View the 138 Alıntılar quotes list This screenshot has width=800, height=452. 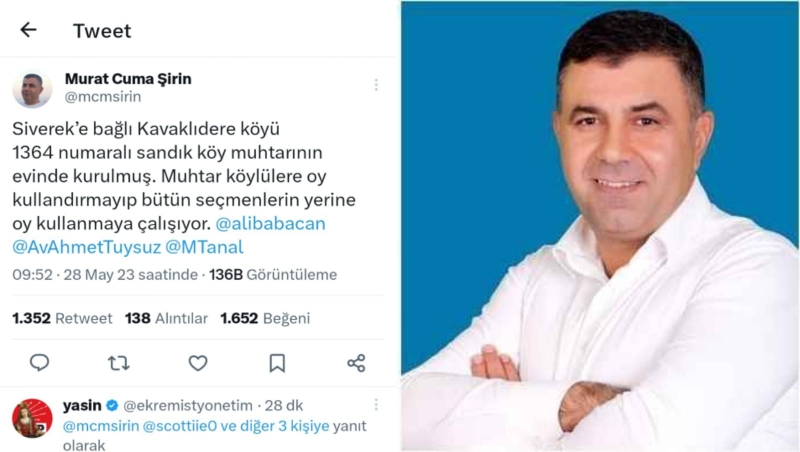click(x=166, y=318)
